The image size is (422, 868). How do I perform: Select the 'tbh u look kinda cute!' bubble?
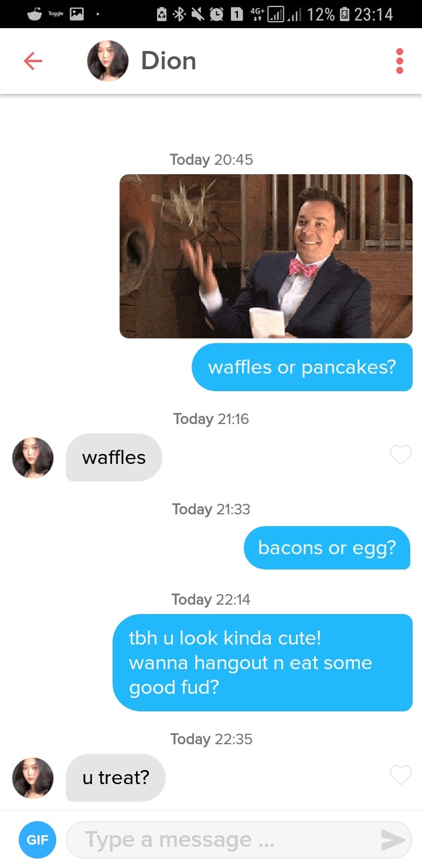tap(263, 663)
